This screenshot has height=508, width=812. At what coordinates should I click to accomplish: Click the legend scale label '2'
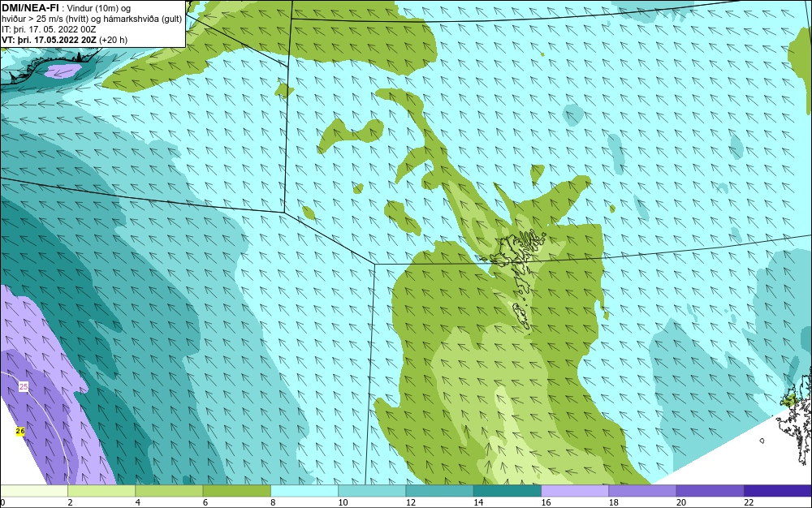70,502
